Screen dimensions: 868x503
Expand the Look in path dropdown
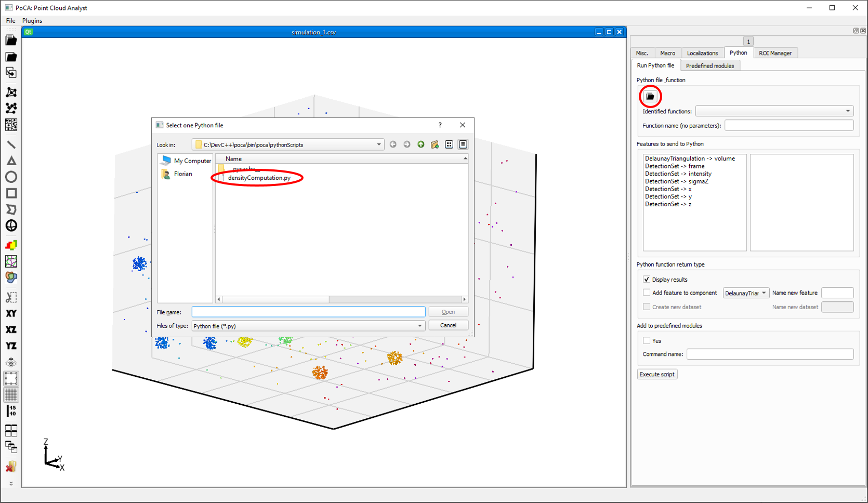pyautogui.click(x=378, y=144)
